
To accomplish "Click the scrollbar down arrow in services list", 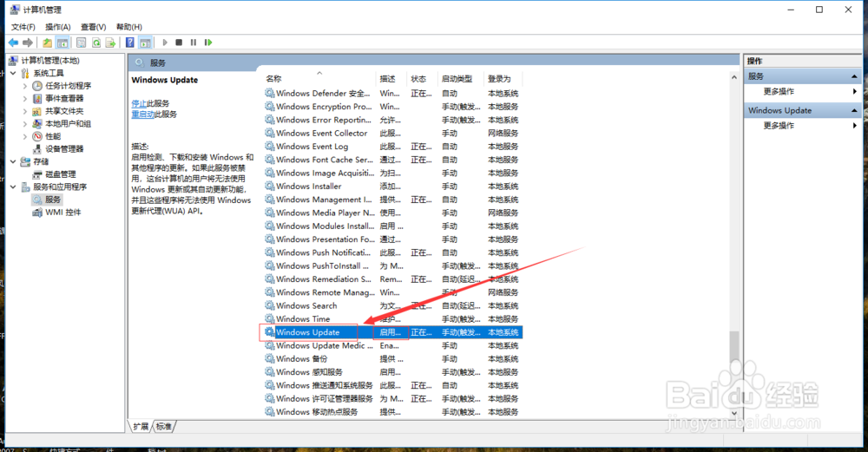I will (x=734, y=413).
